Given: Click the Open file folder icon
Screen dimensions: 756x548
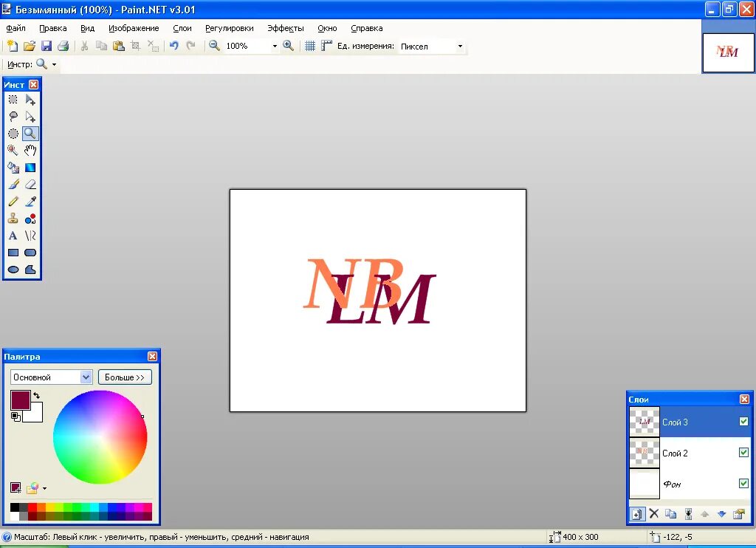Looking at the screenshot, I should 30,46.
